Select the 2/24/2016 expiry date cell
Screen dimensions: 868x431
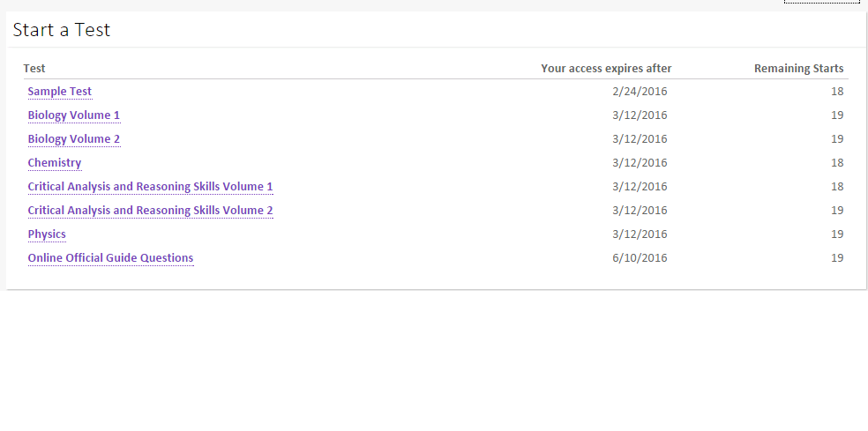click(640, 92)
